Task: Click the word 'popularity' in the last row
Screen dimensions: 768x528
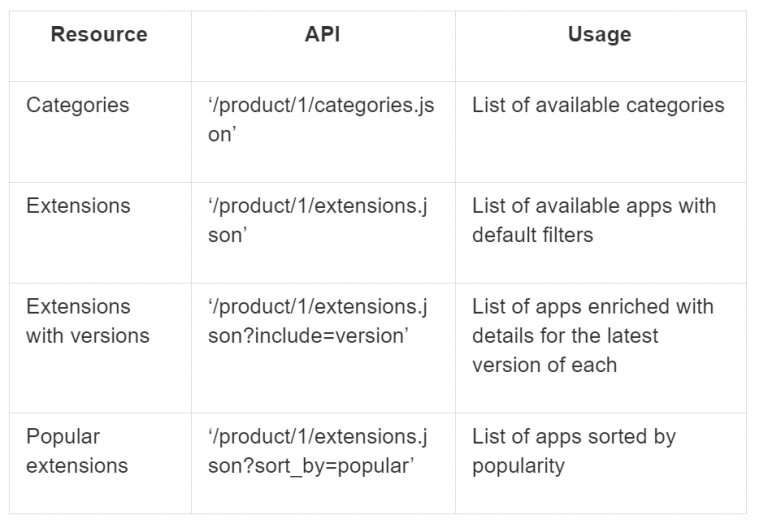Action: (x=518, y=466)
